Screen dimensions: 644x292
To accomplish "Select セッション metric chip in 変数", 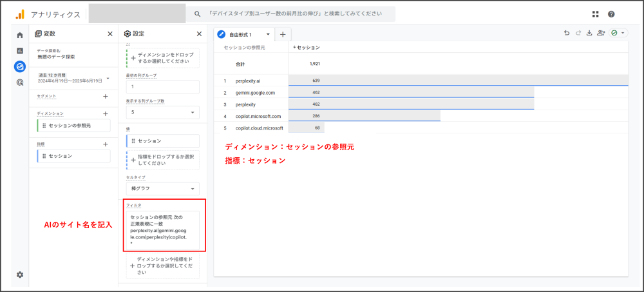I will [x=73, y=156].
